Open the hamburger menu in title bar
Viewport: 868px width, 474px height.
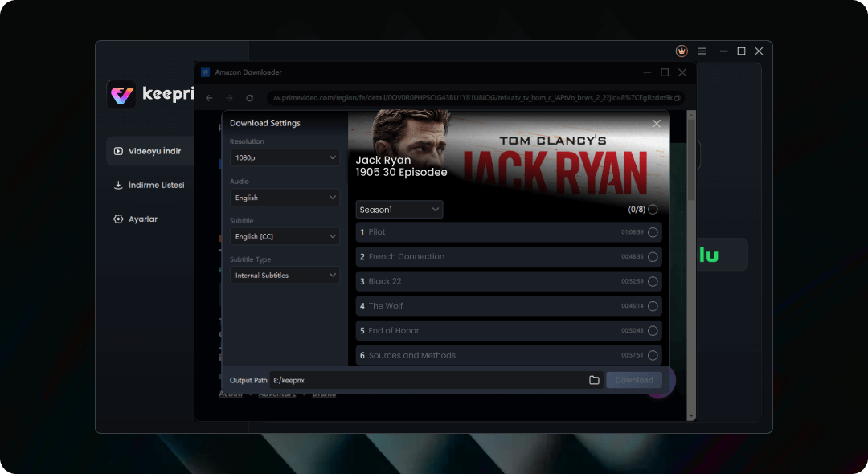coord(702,51)
